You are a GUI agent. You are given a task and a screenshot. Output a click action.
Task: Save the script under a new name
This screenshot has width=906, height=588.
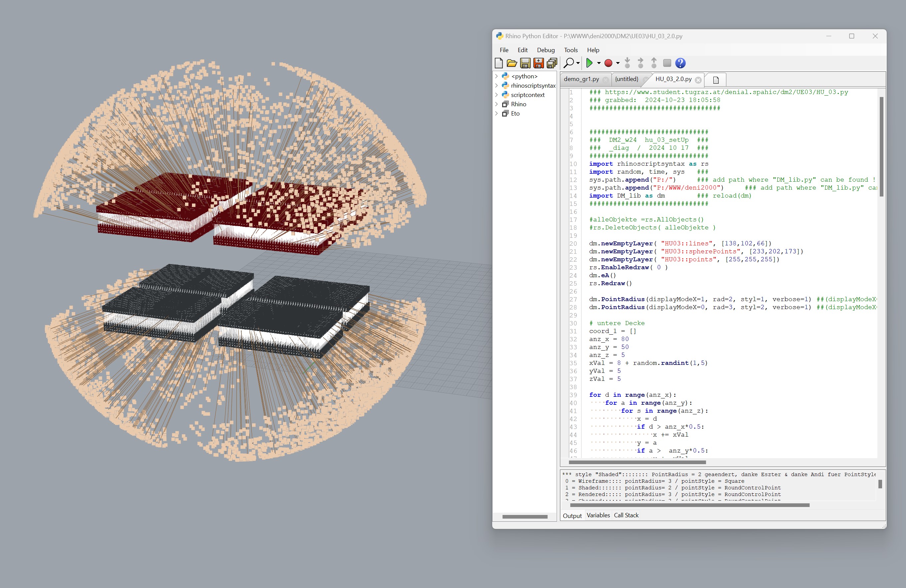pos(538,63)
